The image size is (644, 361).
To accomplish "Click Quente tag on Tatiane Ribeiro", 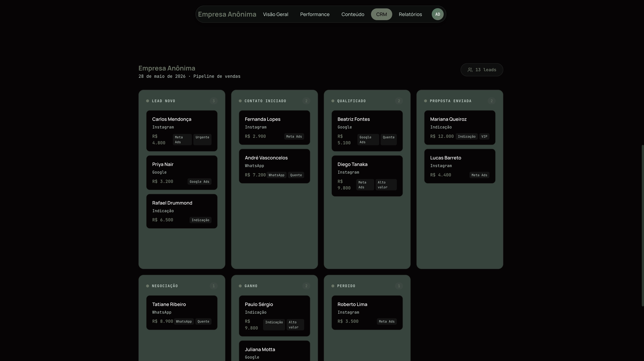I will [x=203, y=321].
